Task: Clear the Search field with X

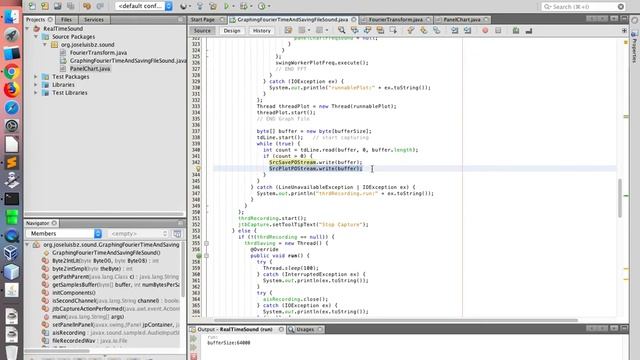Action: (620, 7)
